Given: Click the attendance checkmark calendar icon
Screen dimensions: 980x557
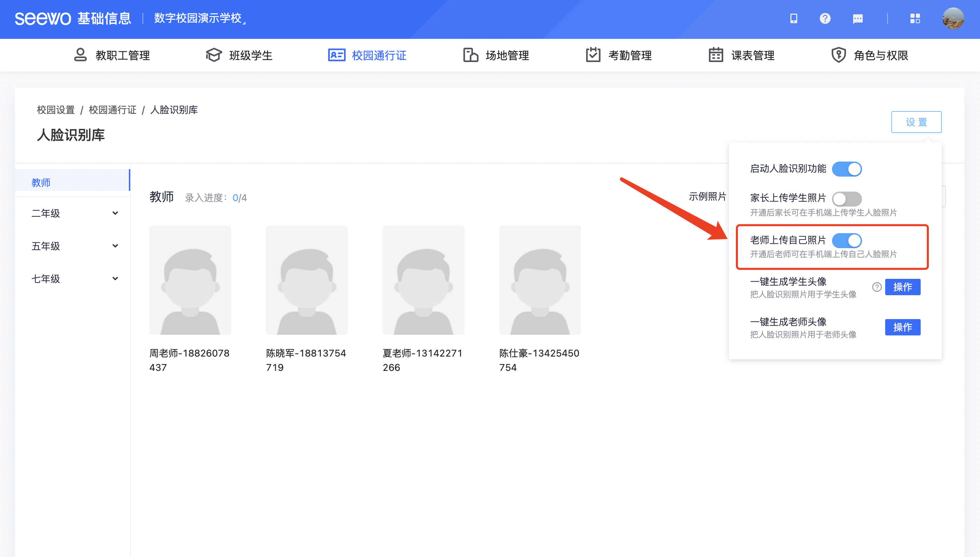Looking at the screenshot, I should point(593,55).
